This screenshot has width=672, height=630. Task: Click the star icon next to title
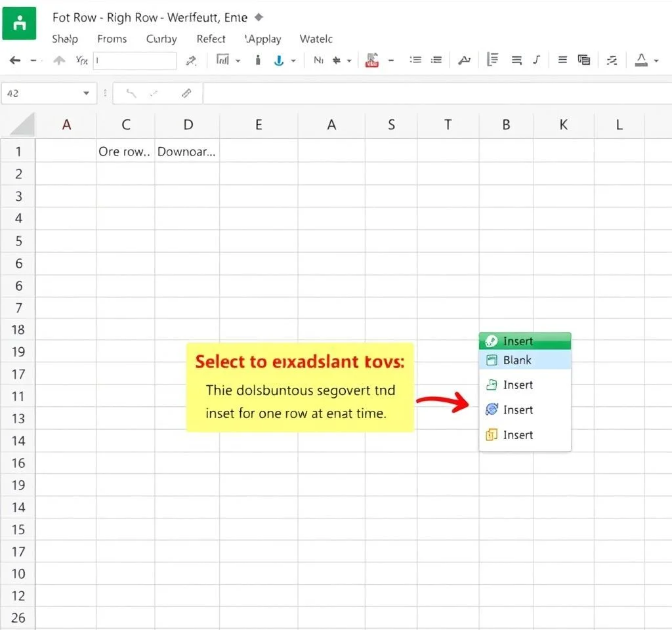point(259,17)
